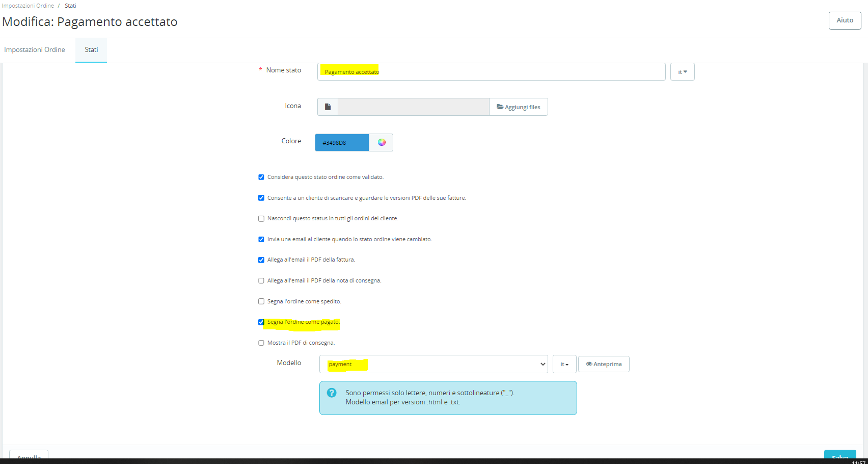Click the #3498D8 blue color swatch
Screen dimensions: 868x464
342,142
